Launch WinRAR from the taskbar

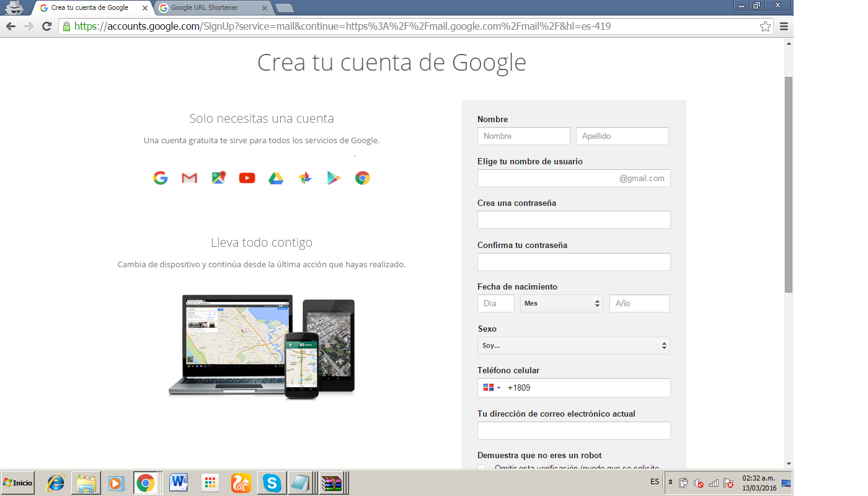pos(333,482)
